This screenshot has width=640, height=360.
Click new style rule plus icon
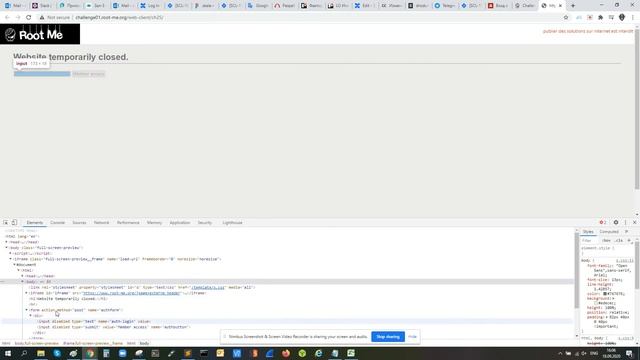click(629, 240)
